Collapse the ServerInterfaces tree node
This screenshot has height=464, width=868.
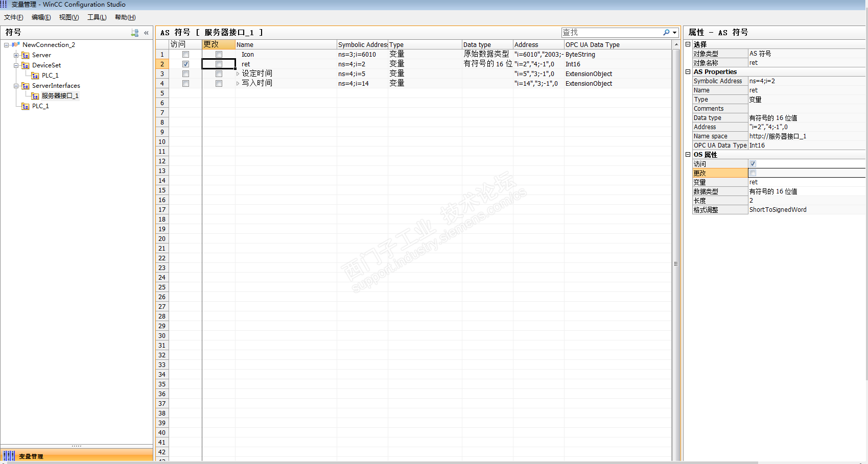click(16, 86)
